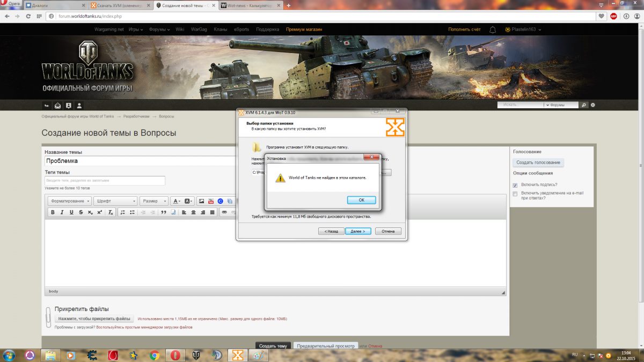Open World of Tanks taskbar icon

click(x=196, y=355)
